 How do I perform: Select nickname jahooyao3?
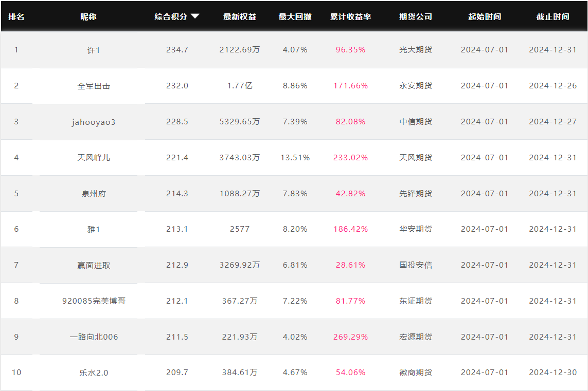(x=94, y=122)
